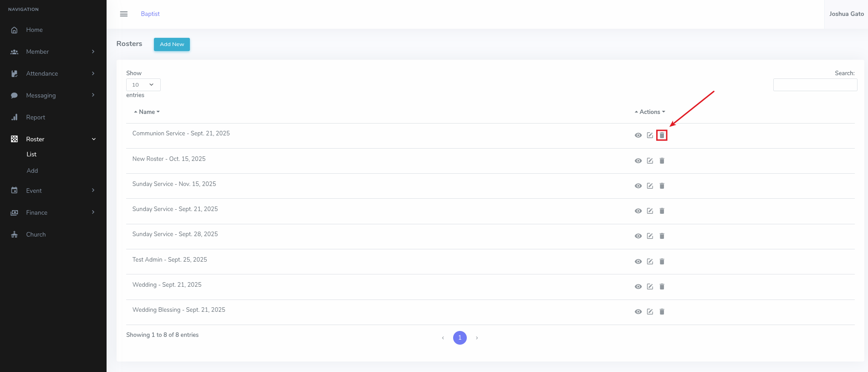
Task: Open the entries-per-page dropdown
Action: pyautogui.click(x=143, y=85)
